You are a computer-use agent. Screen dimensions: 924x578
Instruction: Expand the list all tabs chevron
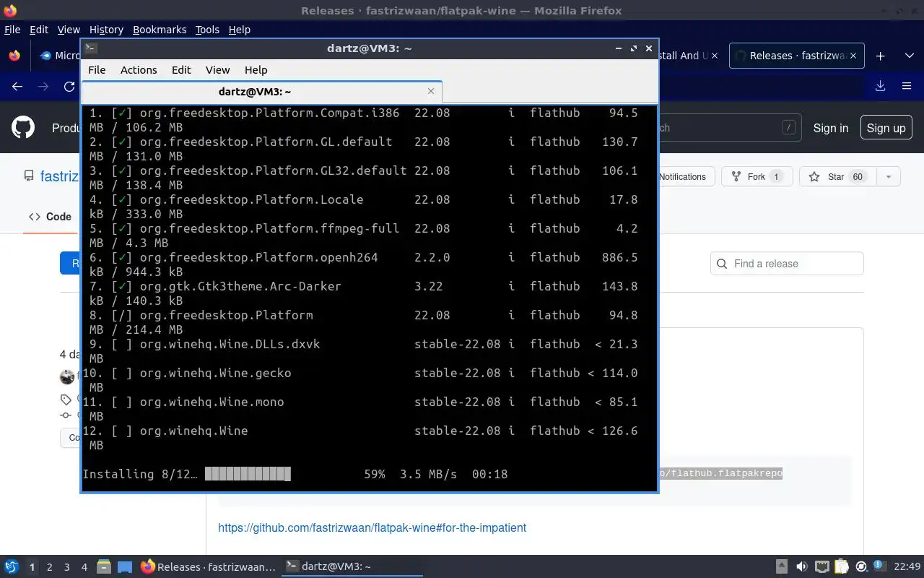909,56
